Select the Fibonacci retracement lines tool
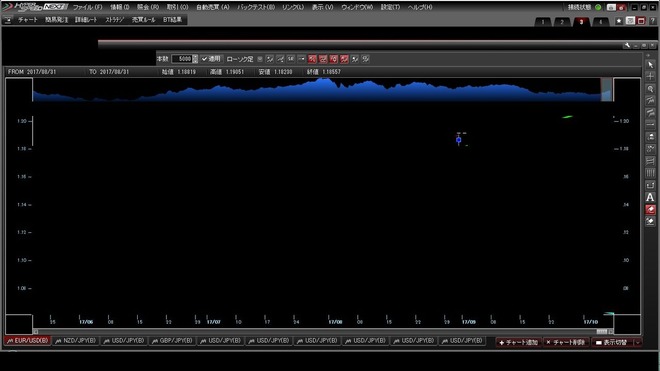660x371 pixels. (x=650, y=161)
